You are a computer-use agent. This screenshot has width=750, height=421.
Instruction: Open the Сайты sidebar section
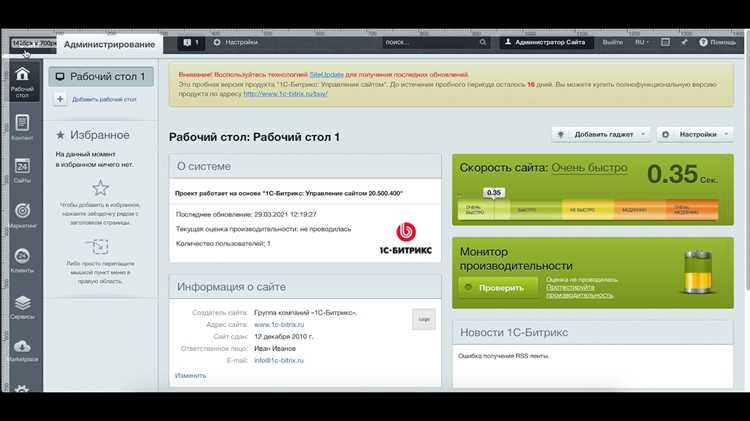click(x=22, y=170)
